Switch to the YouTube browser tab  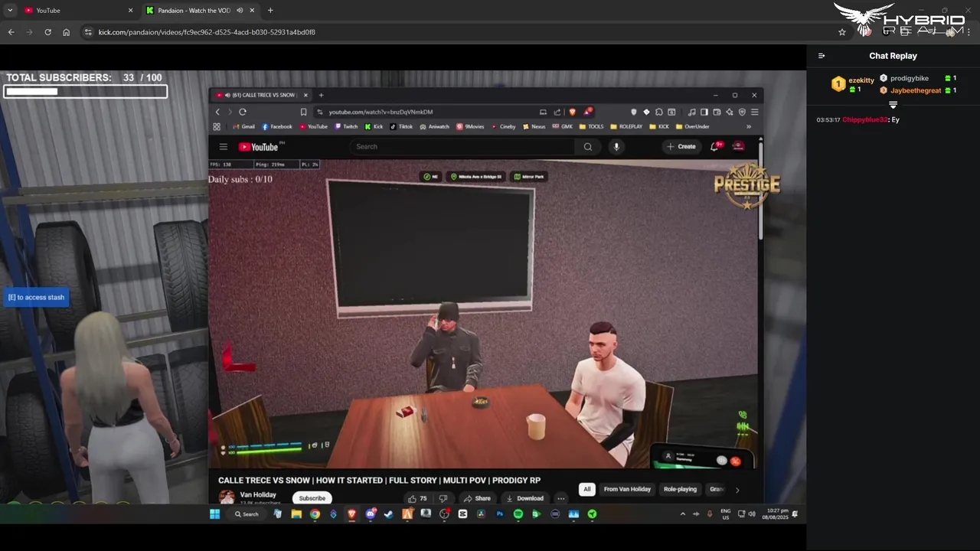point(77,11)
